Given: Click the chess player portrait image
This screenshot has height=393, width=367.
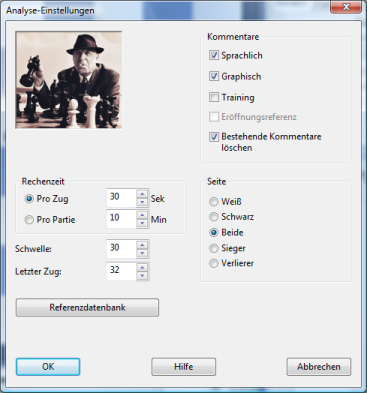Looking at the screenshot, I should click(x=69, y=80).
